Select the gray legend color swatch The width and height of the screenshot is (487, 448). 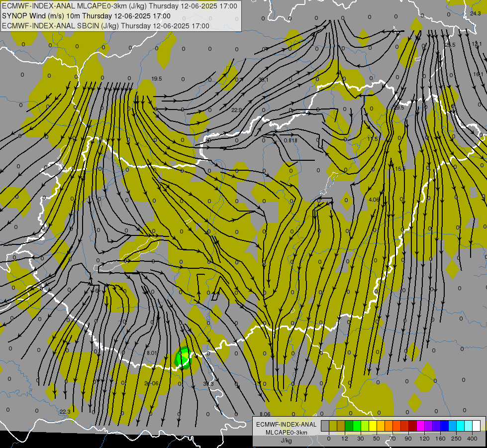[x=325, y=426]
